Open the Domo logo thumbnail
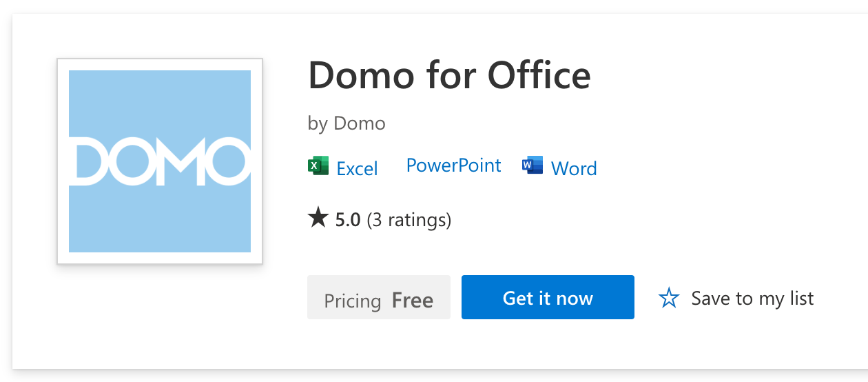868x382 pixels. [x=160, y=161]
